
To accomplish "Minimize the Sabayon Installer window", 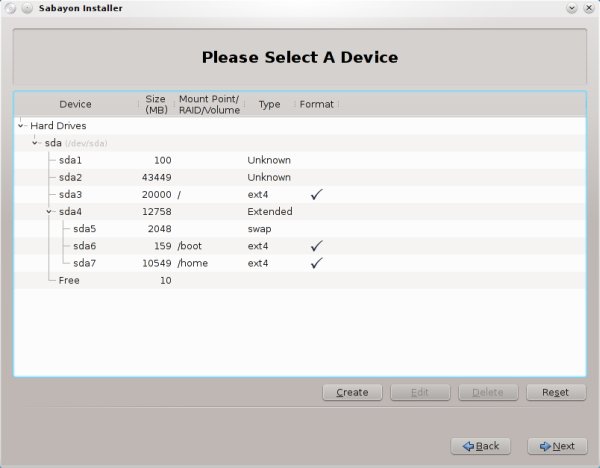I will pos(572,8).
